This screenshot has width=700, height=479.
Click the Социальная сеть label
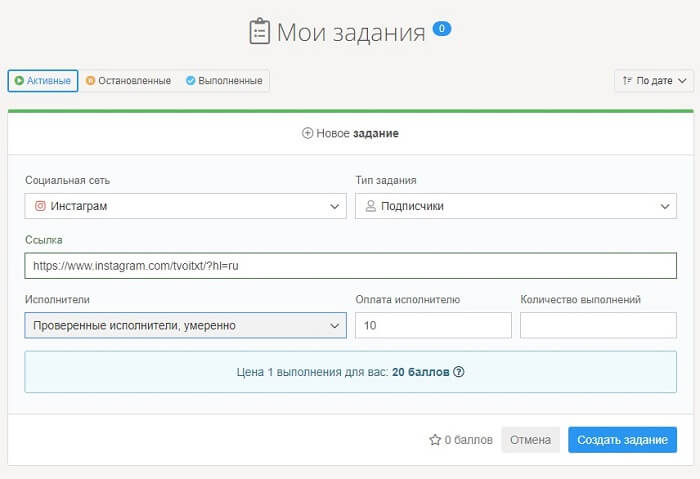point(67,180)
